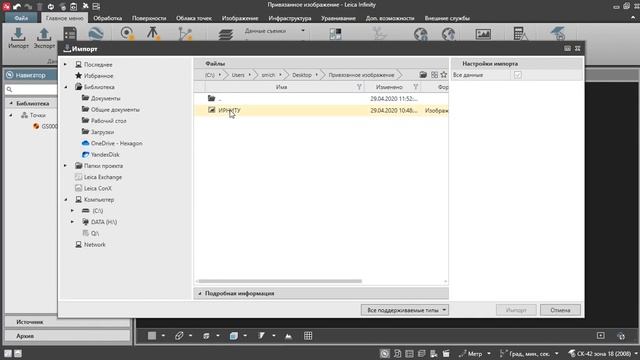Click the 3D cube icon in the bottom toolbar
The image size is (640, 360).
pyautogui.click(x=233, y=336)
